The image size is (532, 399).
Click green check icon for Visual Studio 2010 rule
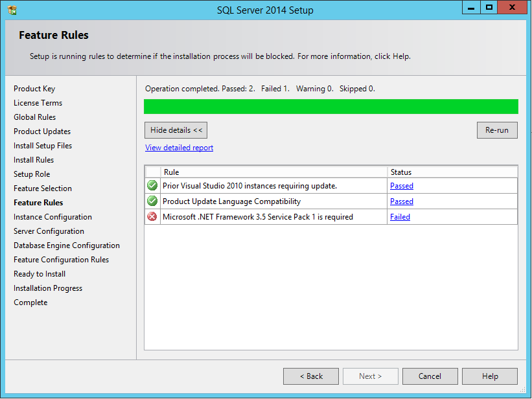[x=152, y=186]
